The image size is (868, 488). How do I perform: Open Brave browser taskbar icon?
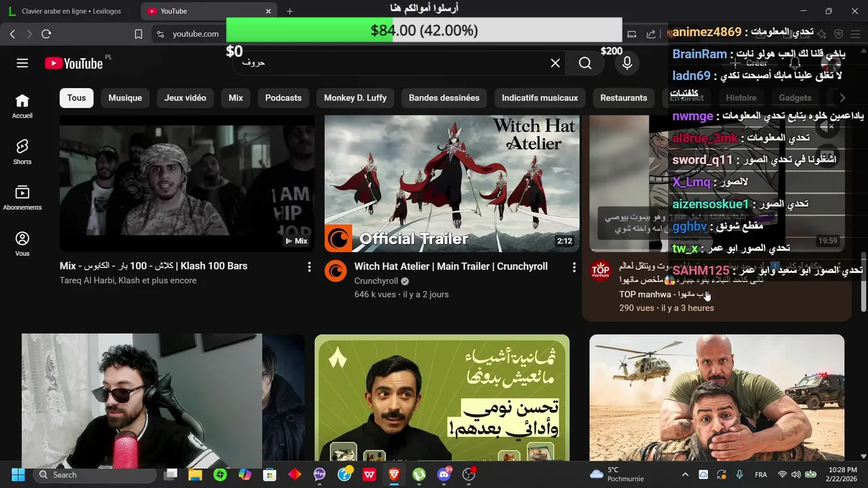pyautogui.click(x=394, y=474)
